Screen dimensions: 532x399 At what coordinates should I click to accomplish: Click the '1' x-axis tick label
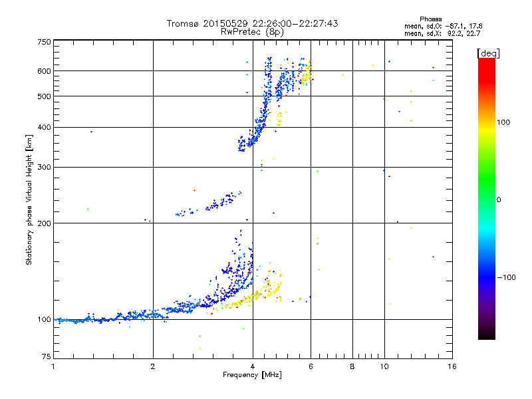[53, 366]
